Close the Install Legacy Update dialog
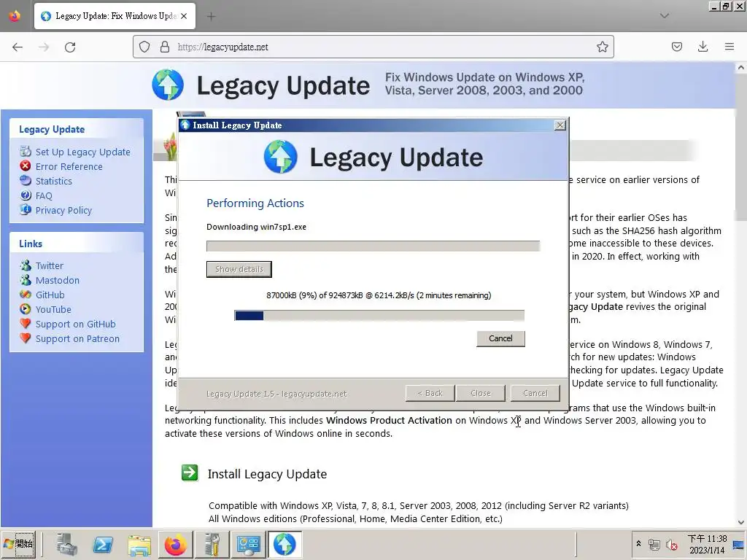This screenshot has height=560, width=747. pyautogui.click(x=560, y=125)
